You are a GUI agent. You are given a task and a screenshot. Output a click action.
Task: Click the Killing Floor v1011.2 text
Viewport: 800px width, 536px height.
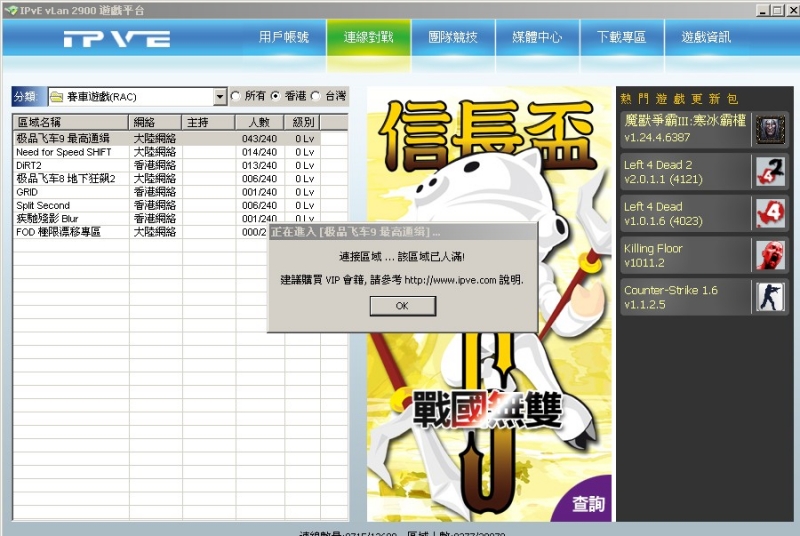653,256
